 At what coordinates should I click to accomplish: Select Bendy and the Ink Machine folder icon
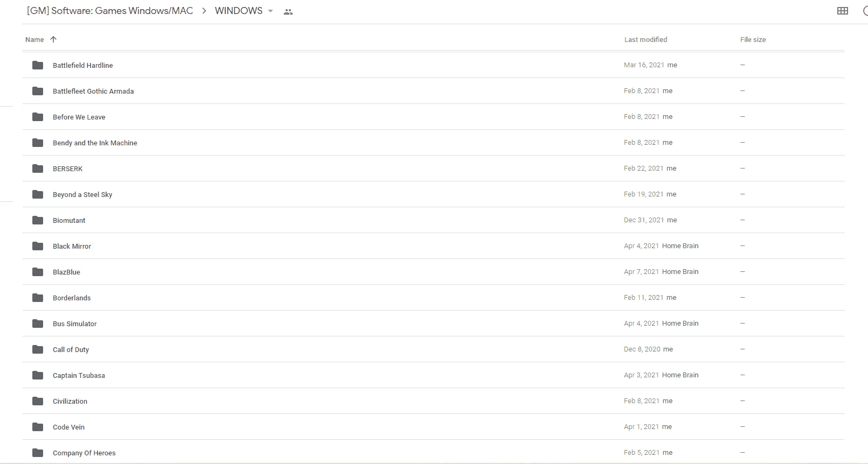(x=38, y=143)
